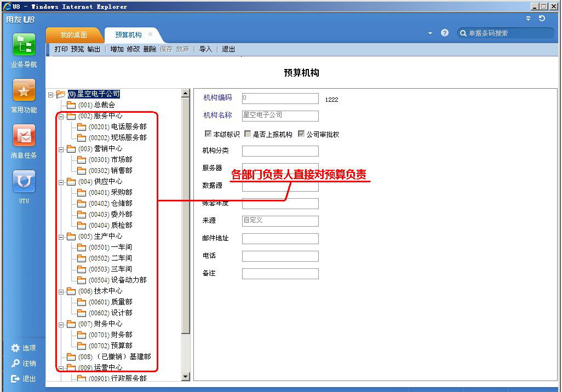Click the folder icon of 采购部

[x=82, y=193]
